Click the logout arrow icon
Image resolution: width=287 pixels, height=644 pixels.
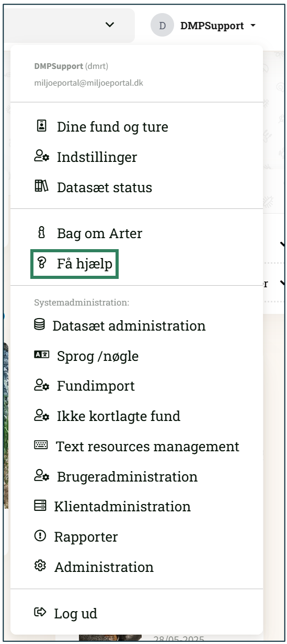coord(40,612)
